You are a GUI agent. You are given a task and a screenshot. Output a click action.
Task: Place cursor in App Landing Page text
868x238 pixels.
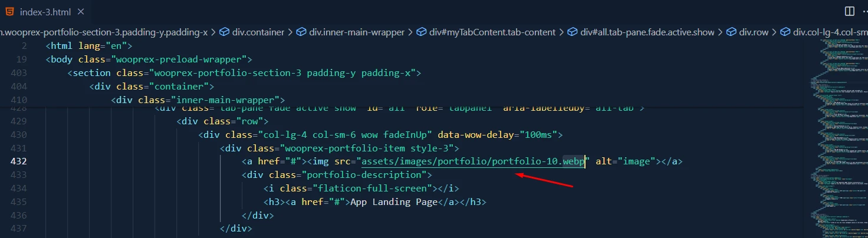393,203
